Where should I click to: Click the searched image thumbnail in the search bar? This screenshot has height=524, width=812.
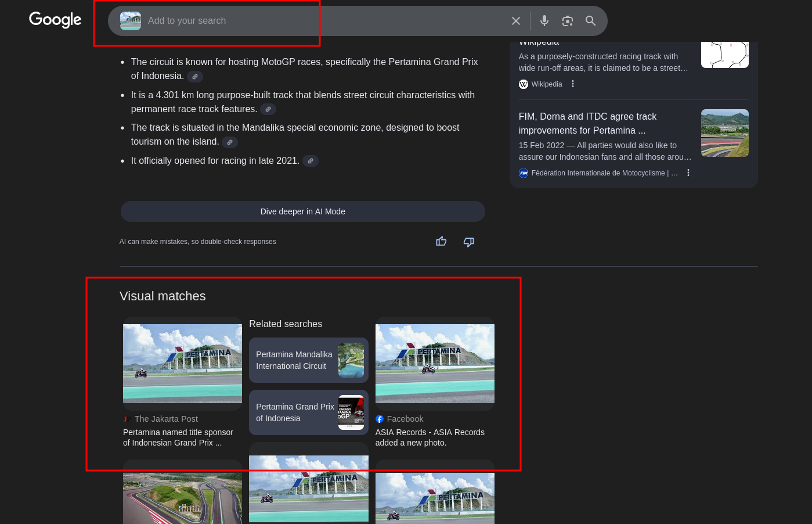click(131, 20)
